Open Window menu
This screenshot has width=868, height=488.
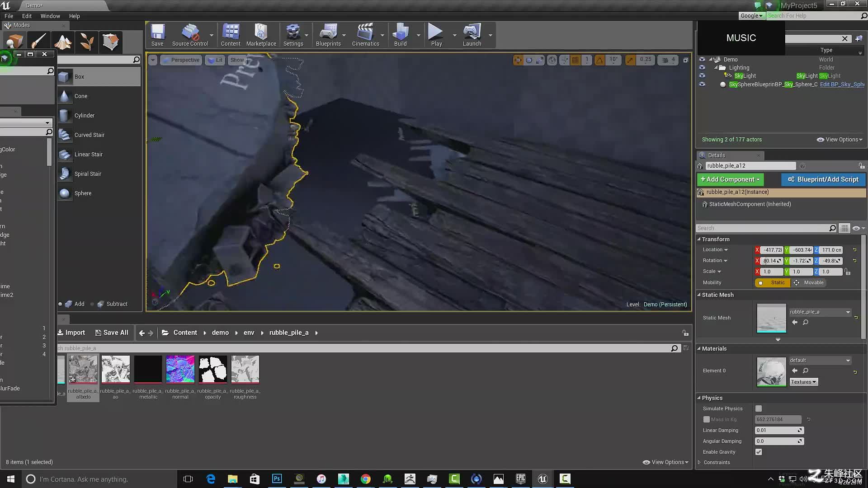pos(50,16)
